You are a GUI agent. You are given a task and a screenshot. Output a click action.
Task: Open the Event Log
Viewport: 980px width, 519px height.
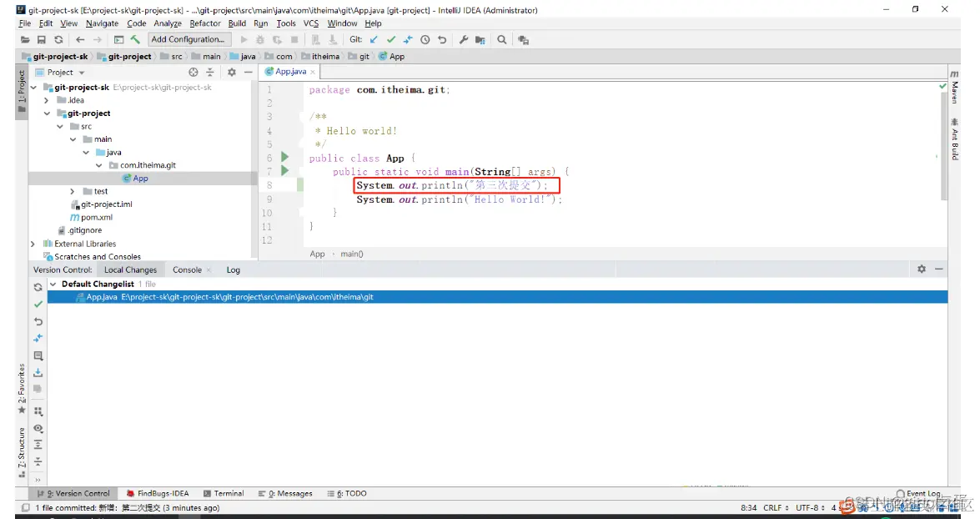[919, 493]
